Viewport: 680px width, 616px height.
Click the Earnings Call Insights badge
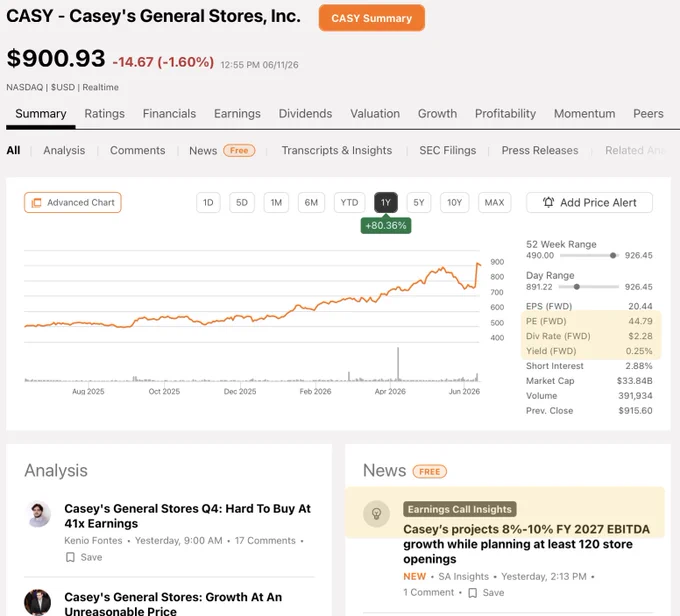pos(460,509)
